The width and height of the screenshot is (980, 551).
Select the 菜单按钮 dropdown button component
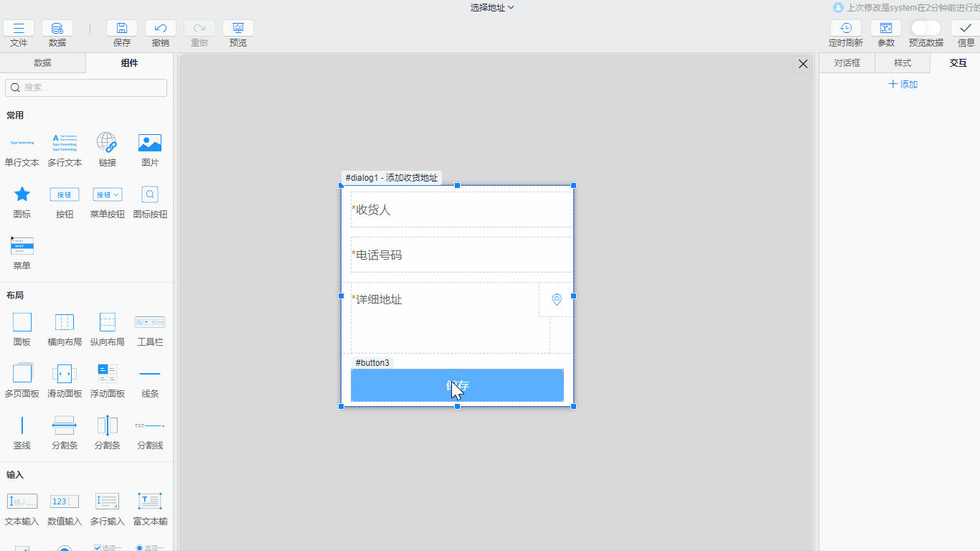pos(107,194)
